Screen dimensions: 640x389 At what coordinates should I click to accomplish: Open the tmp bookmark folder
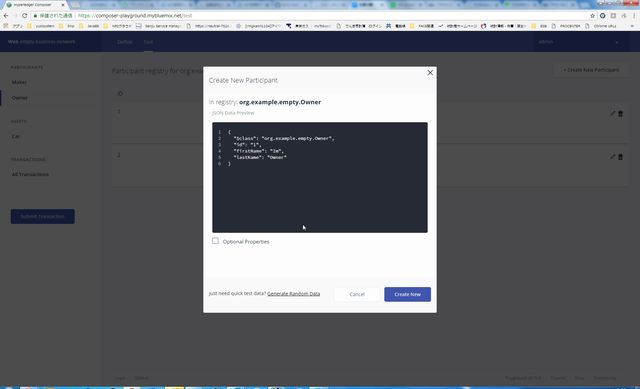[x=67, y=26]
